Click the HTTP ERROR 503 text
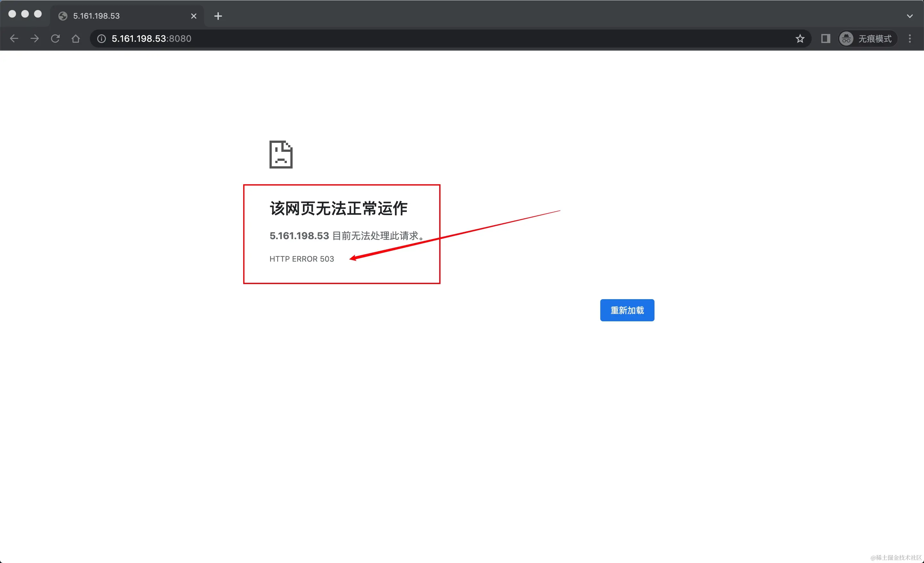Image resolution: width=924 pixels, height=563 pixels. pos(302,259)
